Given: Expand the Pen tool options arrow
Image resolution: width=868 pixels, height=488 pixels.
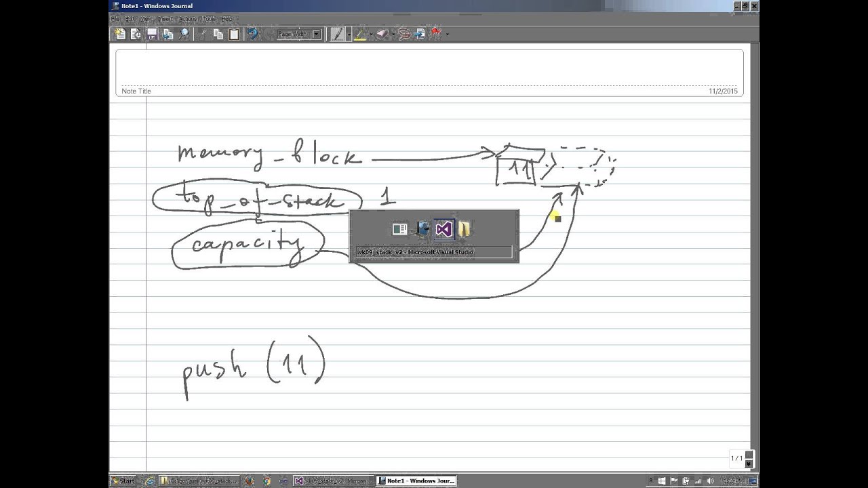Looking at the screenshot, I should 349,34.
